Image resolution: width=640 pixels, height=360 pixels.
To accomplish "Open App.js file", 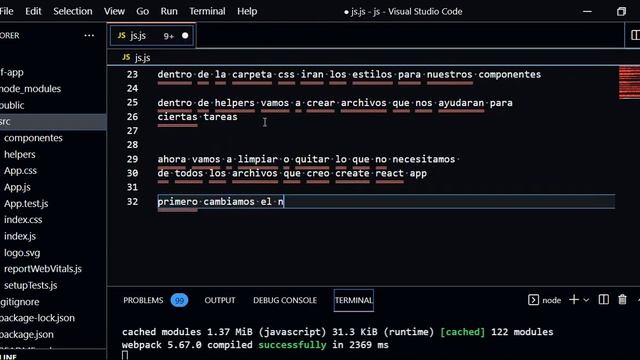I will [x=17, y=187].
